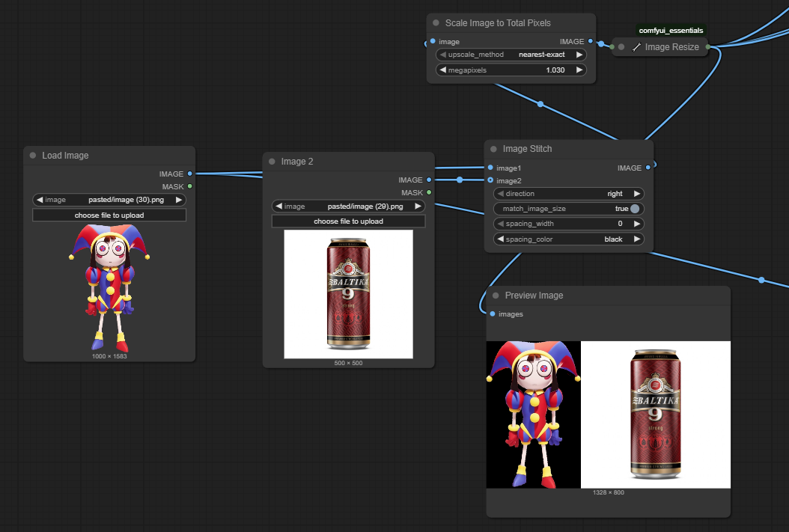This screenshot has height=532, width=789.
Task: Select next image file in Load Image node
Action: [x=179, y=200]
